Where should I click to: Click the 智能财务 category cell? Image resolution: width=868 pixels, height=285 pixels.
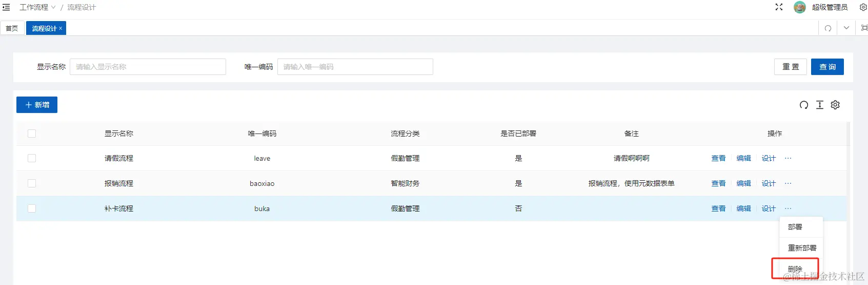(x=405, y=183)
